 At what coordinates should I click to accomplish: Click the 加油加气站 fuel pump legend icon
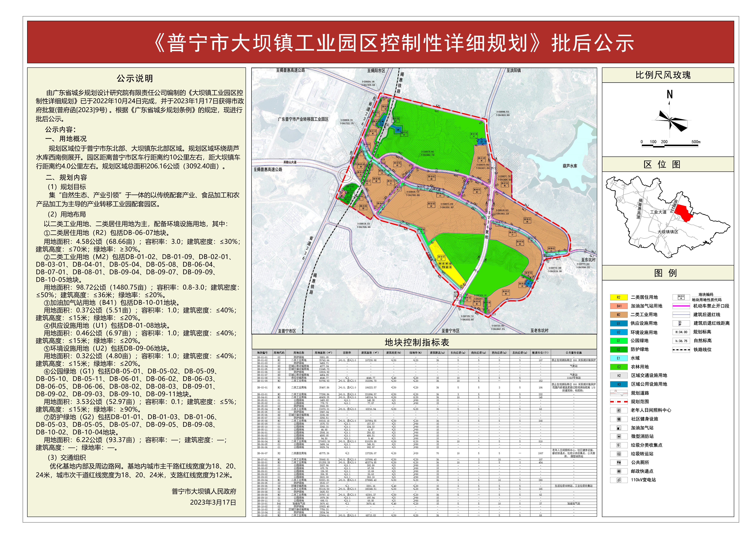pyautogui.click(x=619, y=428)
